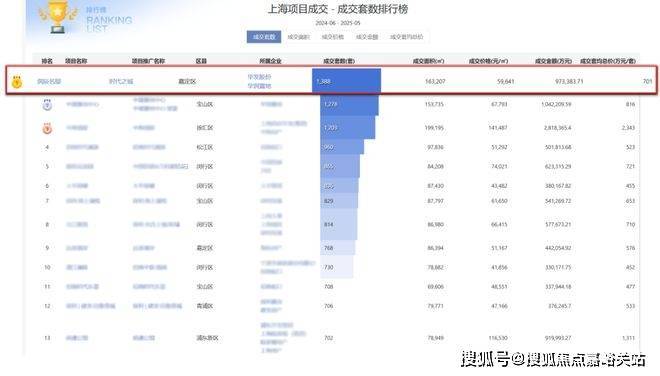Open the rank 11 project name link
The height and width of the screenshot is (376, 660).
(x=82, y=287)
